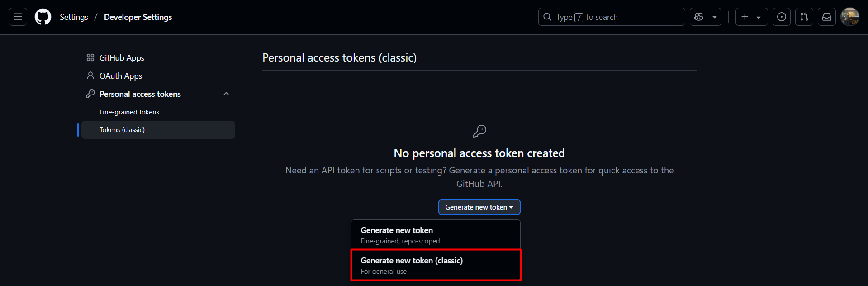Click the Pull requests icon

pyautogui.click(x=804, y=17)
